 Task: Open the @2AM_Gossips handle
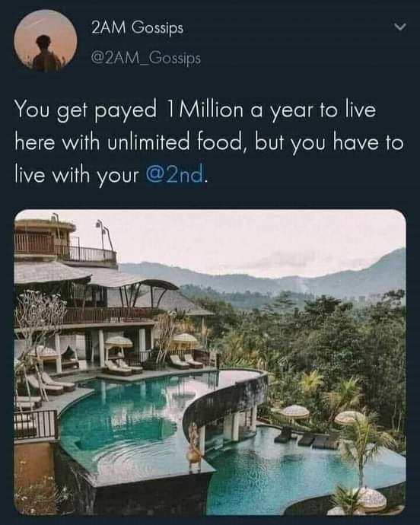[x=146, y=58]
